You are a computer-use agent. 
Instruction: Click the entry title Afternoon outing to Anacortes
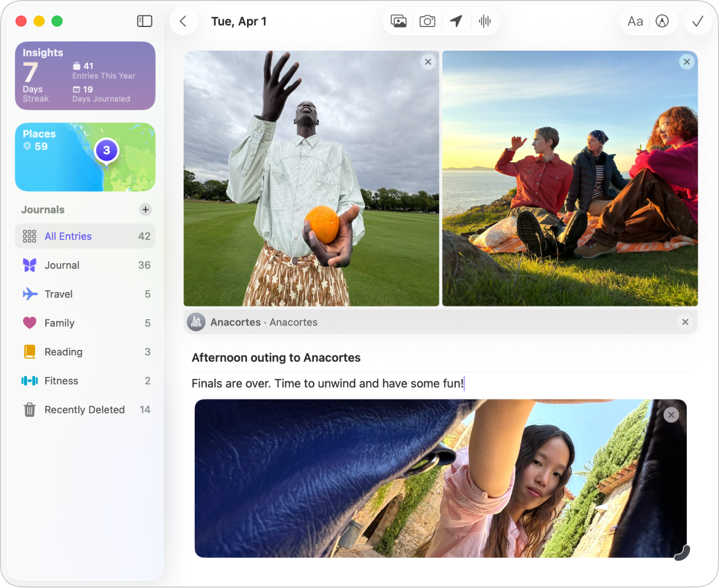(276, 357)
